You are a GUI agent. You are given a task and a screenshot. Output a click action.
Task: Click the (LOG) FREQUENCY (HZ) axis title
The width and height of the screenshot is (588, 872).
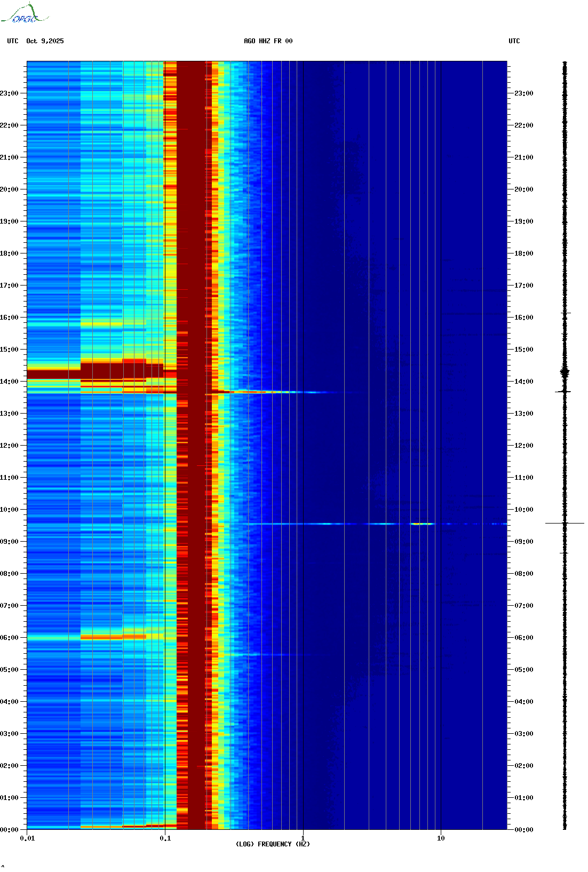click(273, 844)
